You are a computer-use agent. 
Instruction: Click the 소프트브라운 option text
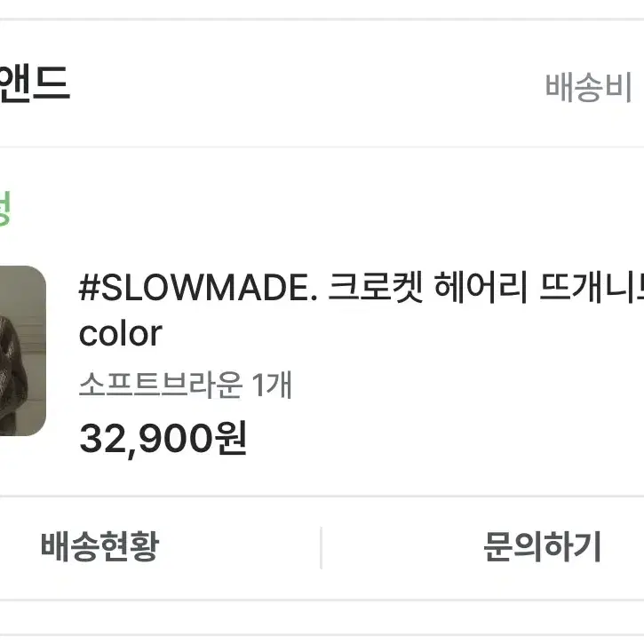160,385
